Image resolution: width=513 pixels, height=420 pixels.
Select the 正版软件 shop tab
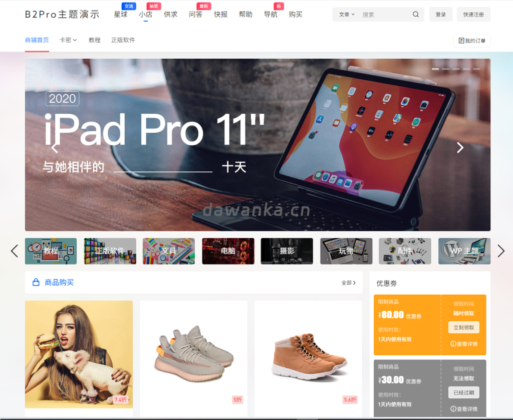point(123,40)
